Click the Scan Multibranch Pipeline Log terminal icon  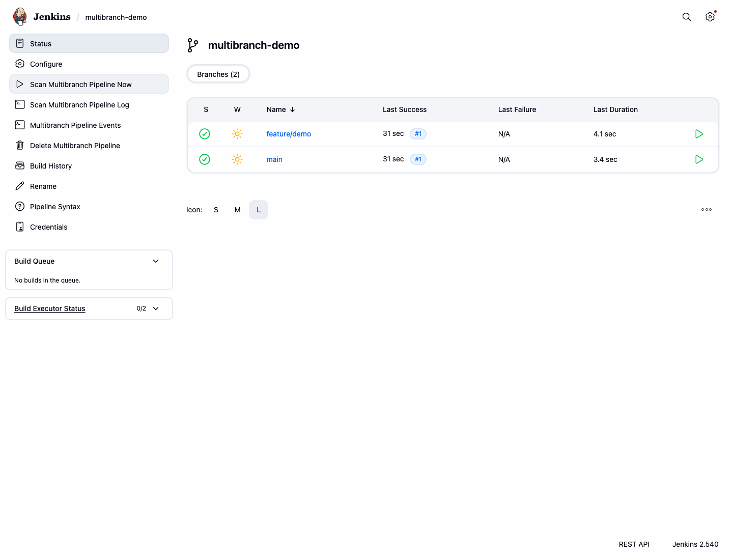[x=20, y=104]
